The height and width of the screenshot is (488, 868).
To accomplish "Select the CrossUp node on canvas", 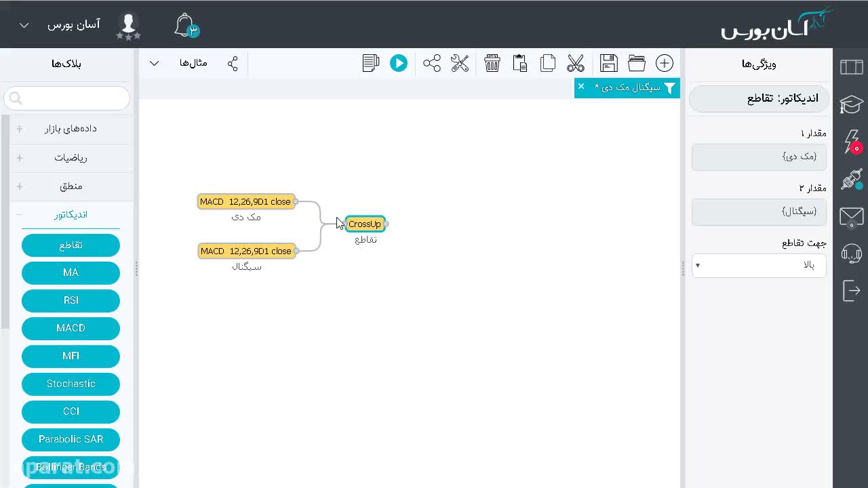I will (365, 224).
